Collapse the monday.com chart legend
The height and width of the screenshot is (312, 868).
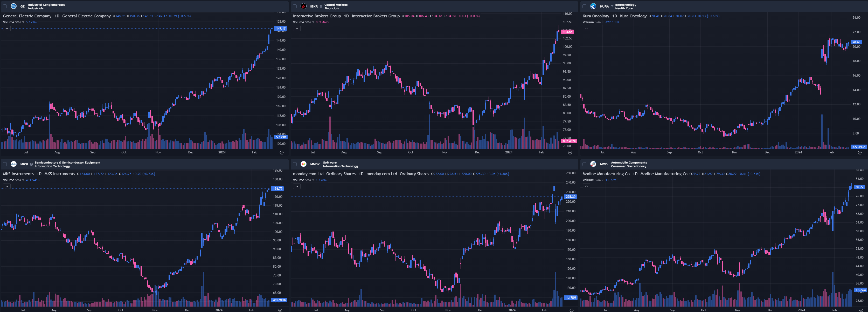(296, 187)
